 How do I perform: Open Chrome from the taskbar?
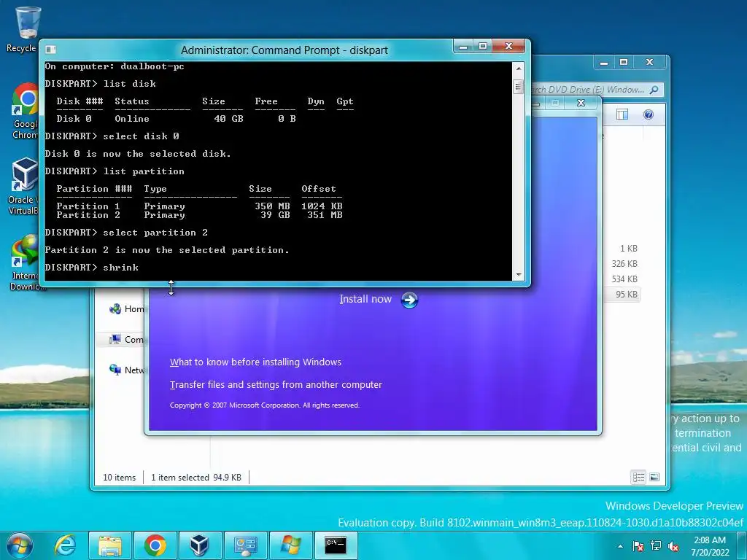pyautogui.click(x=155, y=545)
